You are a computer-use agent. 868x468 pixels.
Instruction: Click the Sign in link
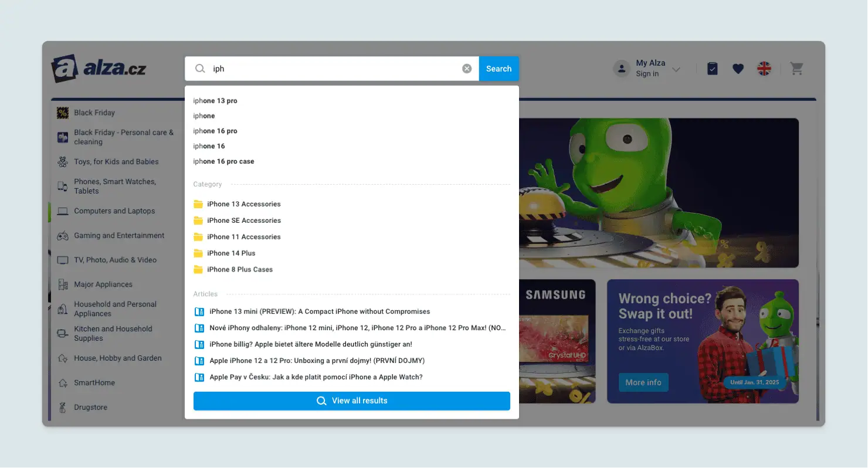(x=647, y=74)
